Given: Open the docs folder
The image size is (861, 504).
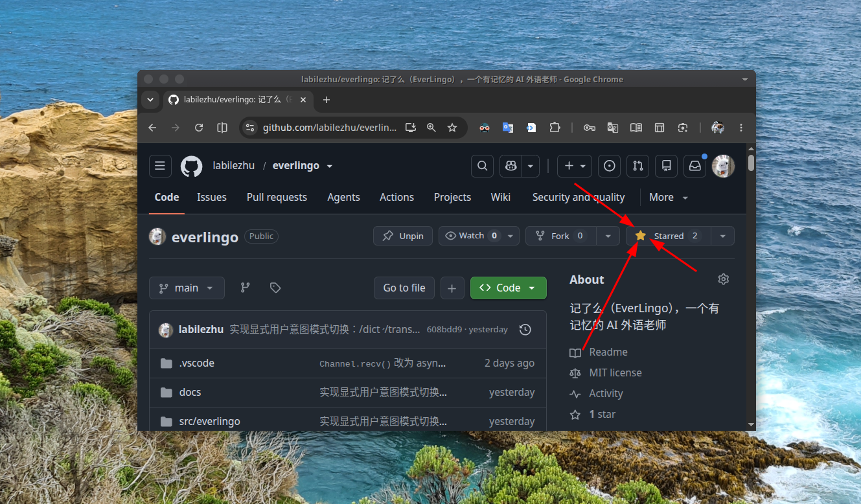Looking at the screenshot, I should click(190, 392).
